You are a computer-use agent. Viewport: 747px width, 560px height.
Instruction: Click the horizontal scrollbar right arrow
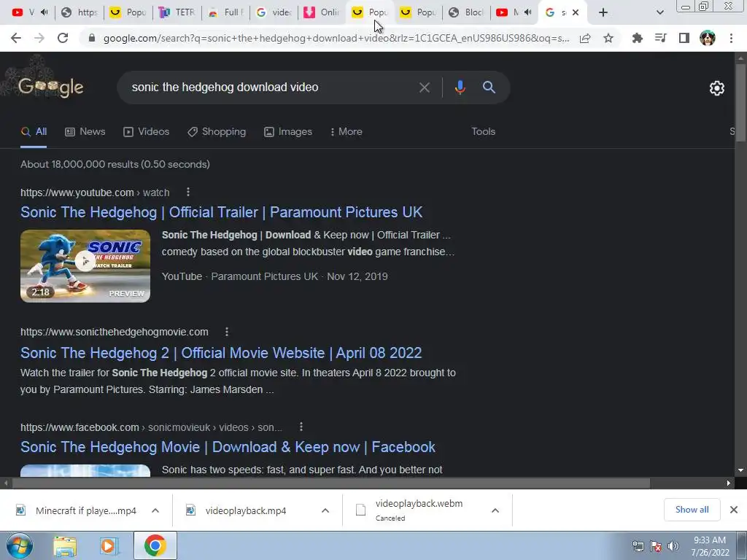coord(729,483)
